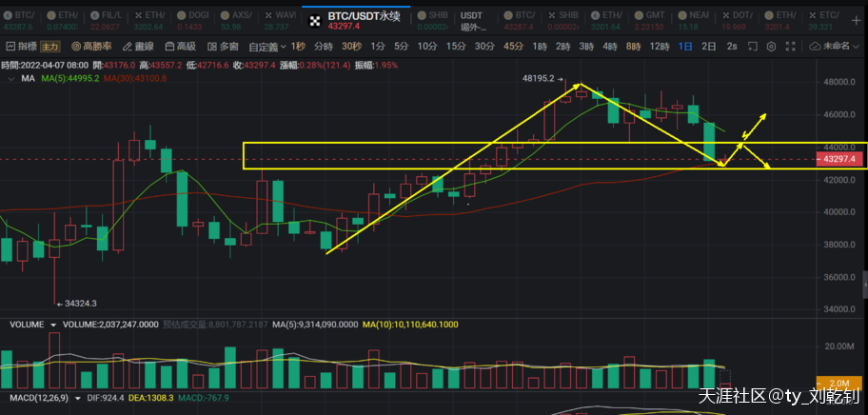This screenshot has height=415, width=868.
Task: Collapse the MA indicator legend
Action: click(11, 80)
